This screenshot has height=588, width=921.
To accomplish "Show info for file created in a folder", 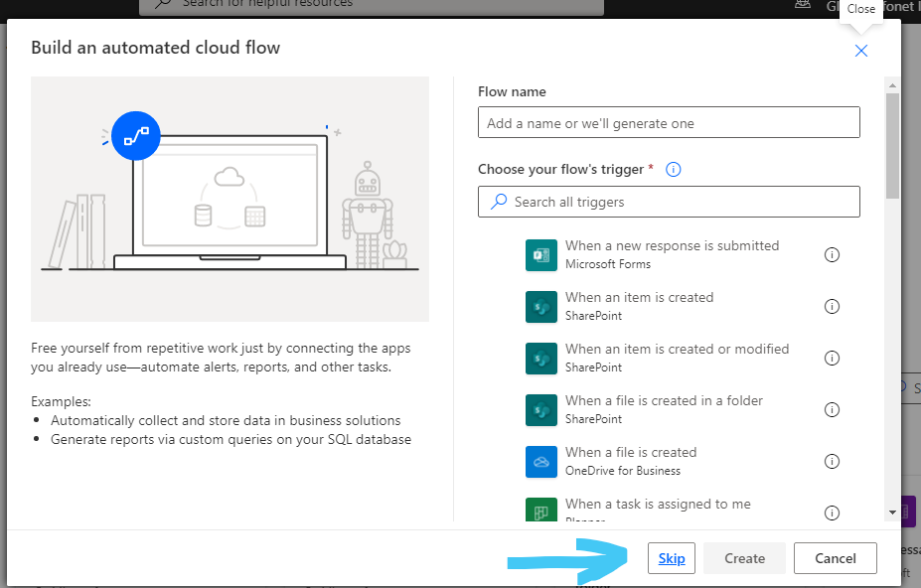I will [832, 410].
